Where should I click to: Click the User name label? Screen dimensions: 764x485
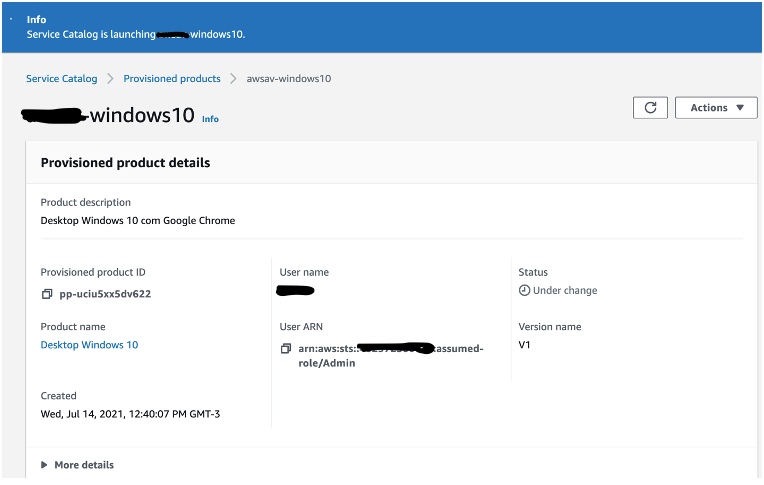304,272
